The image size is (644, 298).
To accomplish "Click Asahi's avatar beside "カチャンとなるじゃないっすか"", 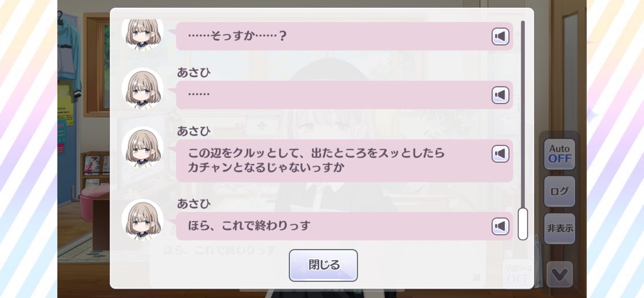I will 142,147.
